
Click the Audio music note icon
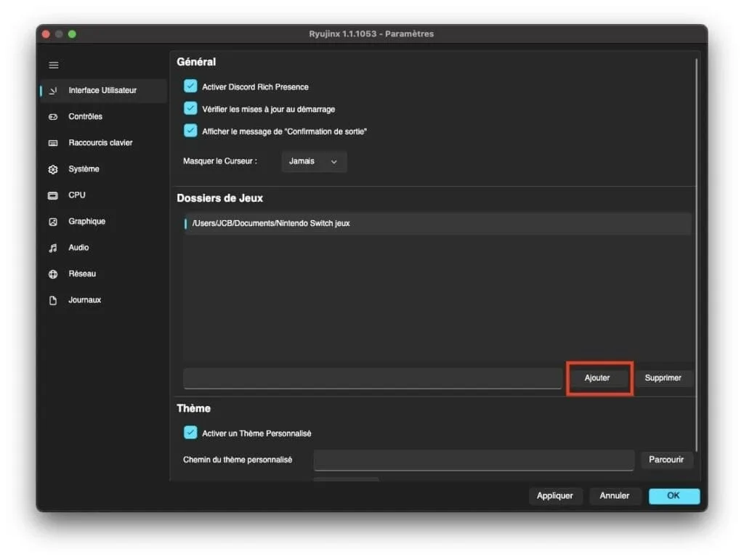pos(53,248)
